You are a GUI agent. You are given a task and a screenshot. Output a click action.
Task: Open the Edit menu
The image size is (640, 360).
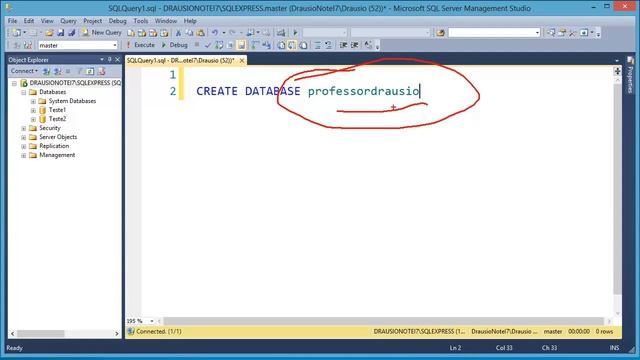tap(29, 21)
